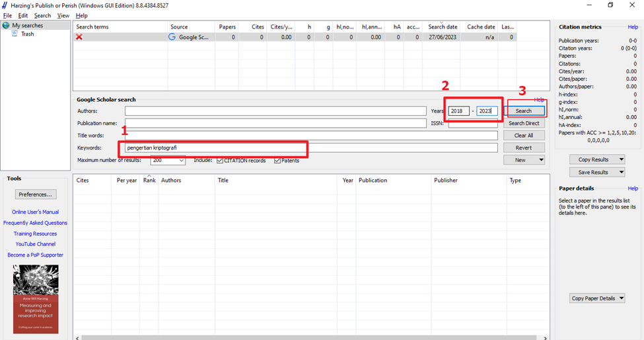The image size is (644, 340).
Task: Open the File menu
Action: tap(7, 16)
